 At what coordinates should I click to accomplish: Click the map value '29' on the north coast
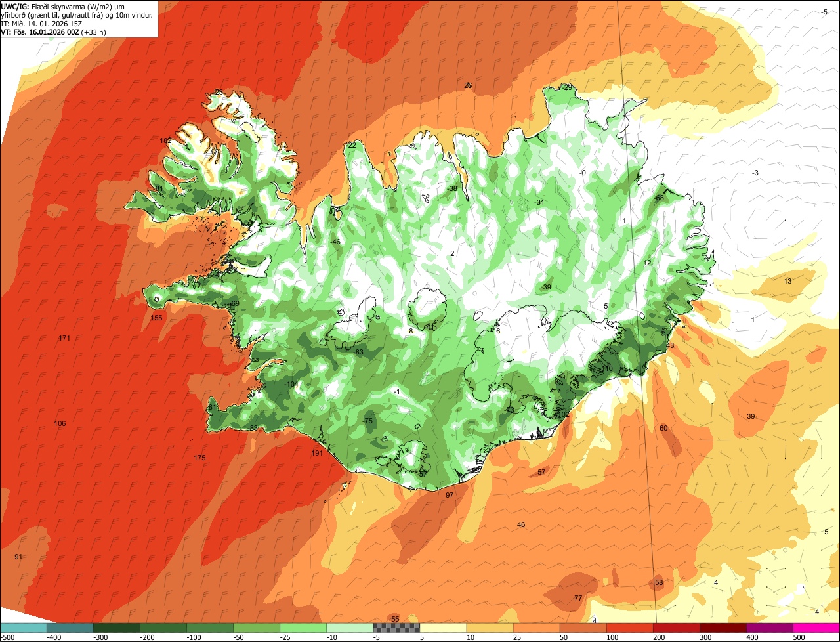click(568, 87)
